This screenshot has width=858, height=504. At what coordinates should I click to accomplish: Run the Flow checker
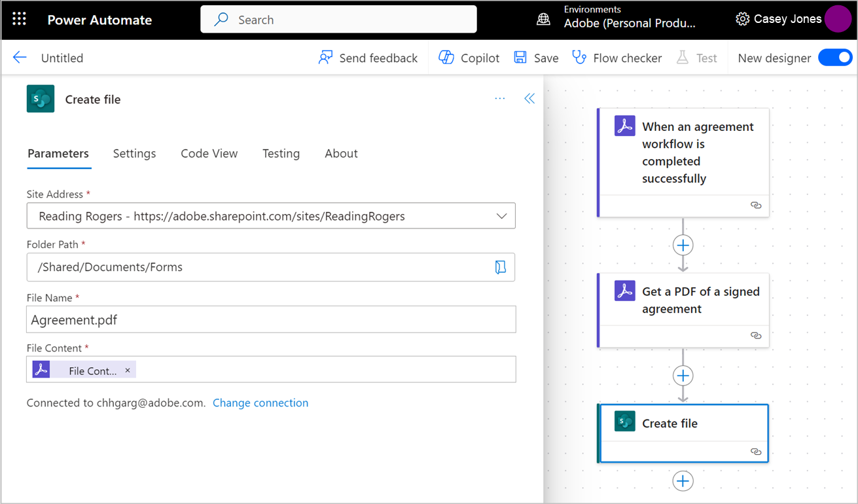point(617,58)
